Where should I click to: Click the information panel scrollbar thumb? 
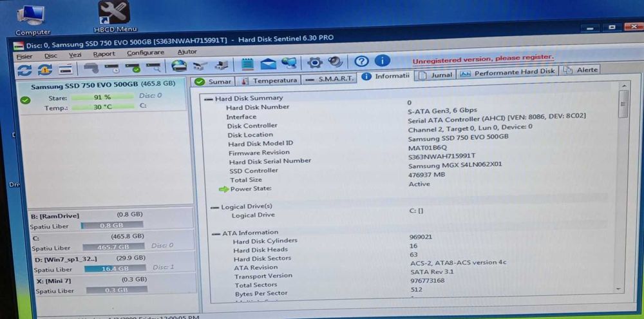pos(623,103)
